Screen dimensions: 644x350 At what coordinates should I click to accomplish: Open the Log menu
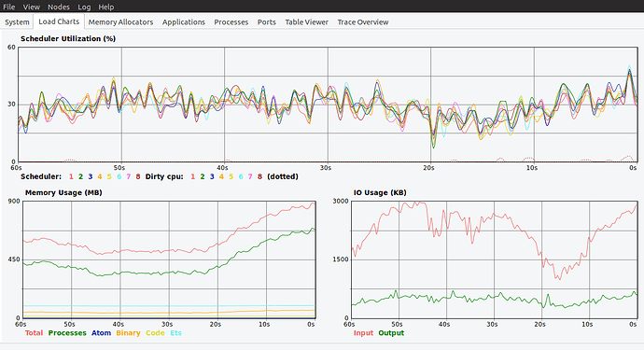[x=84, y=7]
